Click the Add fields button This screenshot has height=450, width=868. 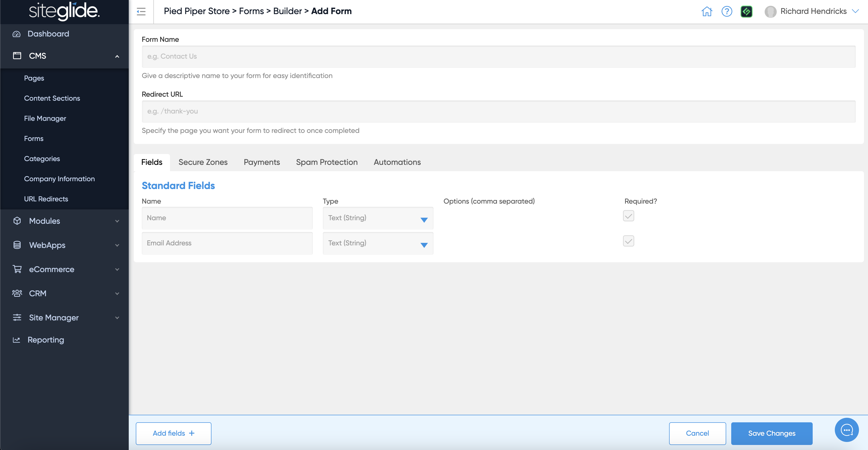(x=173, y=433)
